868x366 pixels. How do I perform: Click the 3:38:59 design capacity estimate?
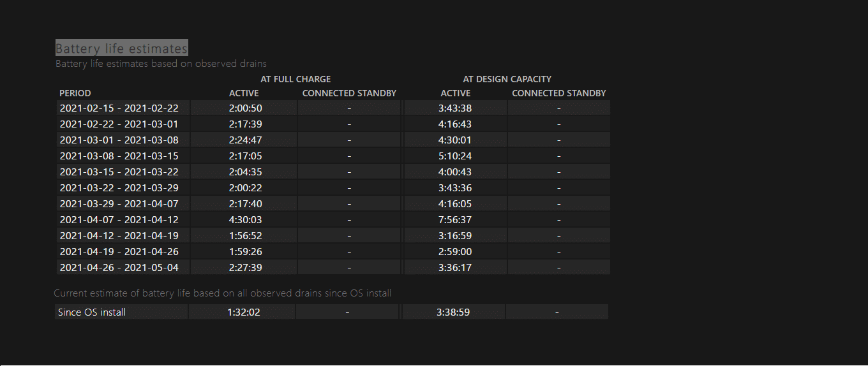(454, 312)
